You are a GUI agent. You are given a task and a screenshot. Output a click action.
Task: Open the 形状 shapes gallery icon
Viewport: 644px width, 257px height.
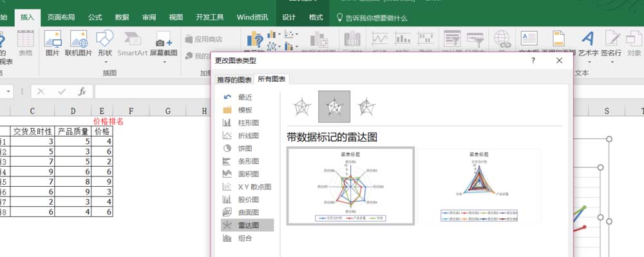(x=105, y=38)
